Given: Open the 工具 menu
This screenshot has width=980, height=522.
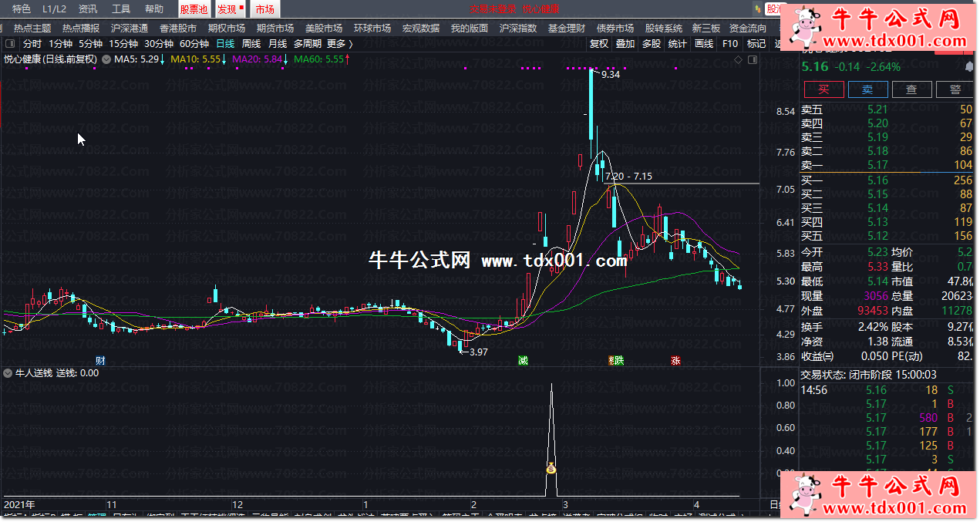Looking at the screenshot, I should pyautogui.click(x=121, y=9).
